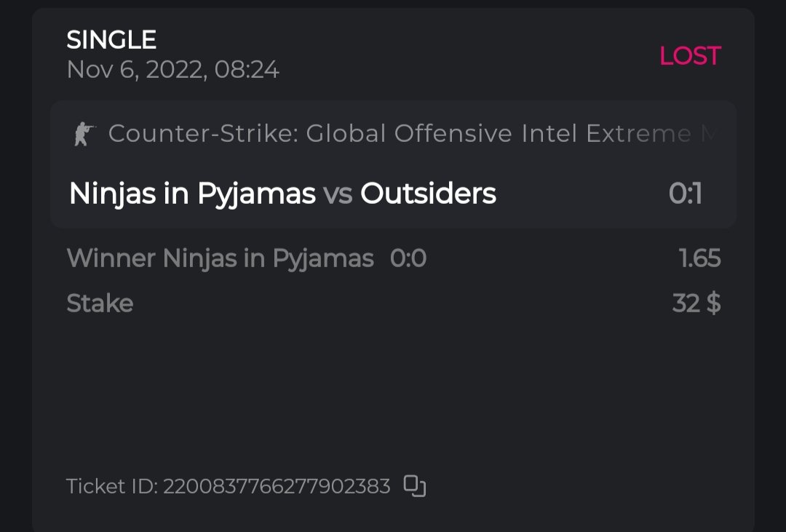The image size is (786, 532).
Task: Open the Outsiders team name
Action: [428, 194]
